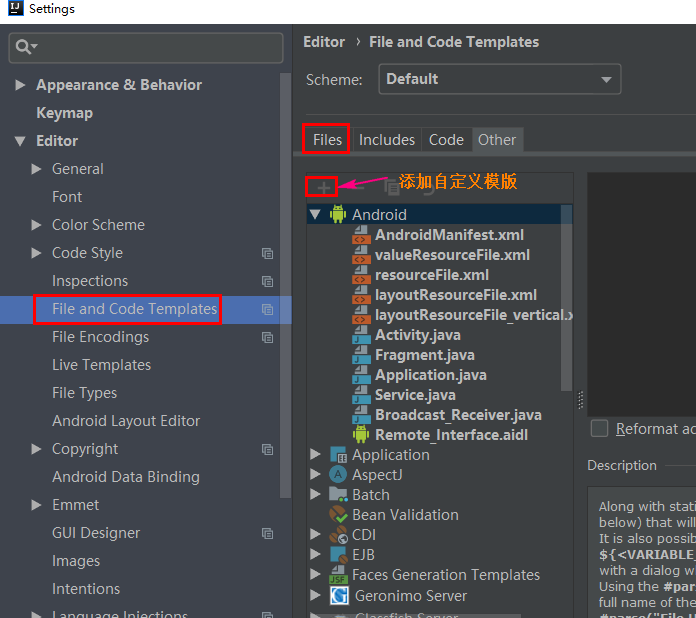Click the copy template toolbar icon

pos(392,188)
